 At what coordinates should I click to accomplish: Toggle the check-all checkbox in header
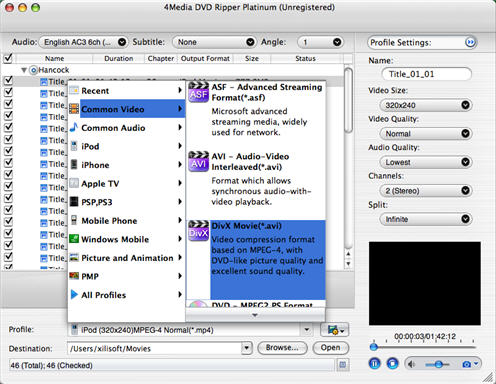pyautogui.click(x=8, y=58)
